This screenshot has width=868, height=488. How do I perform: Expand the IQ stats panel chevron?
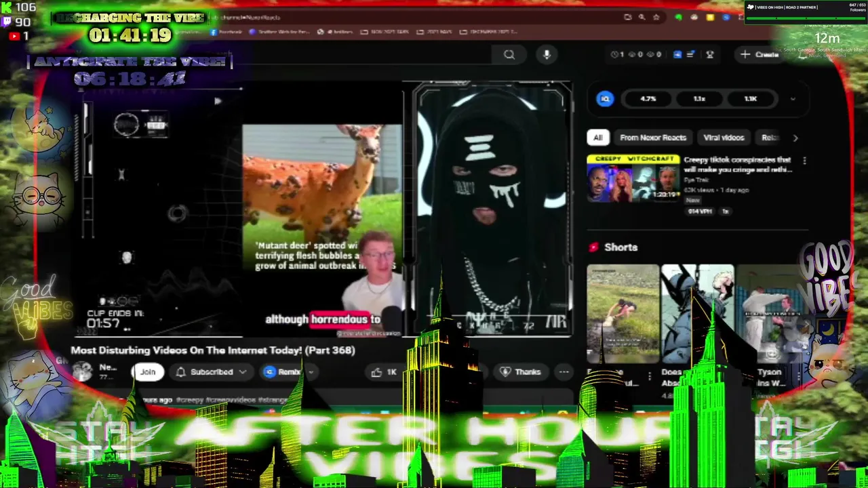click(x=793, y=99)
